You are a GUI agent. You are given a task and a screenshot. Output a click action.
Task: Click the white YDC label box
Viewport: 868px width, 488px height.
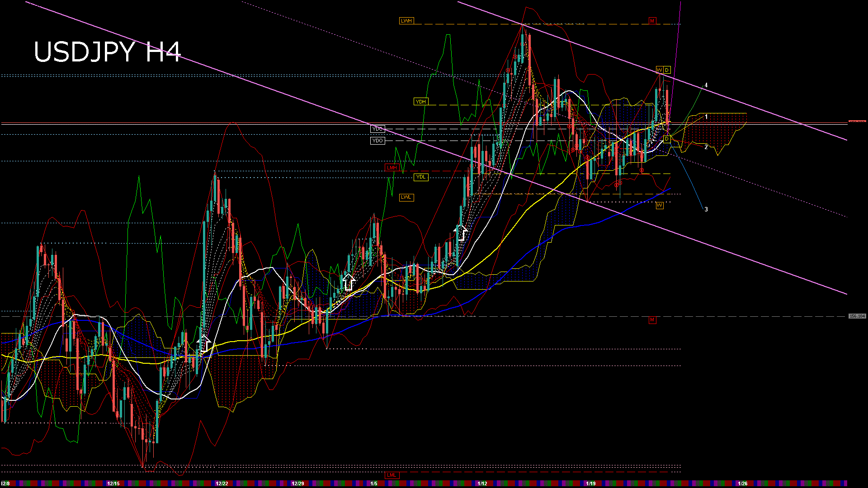coord(377,129)
